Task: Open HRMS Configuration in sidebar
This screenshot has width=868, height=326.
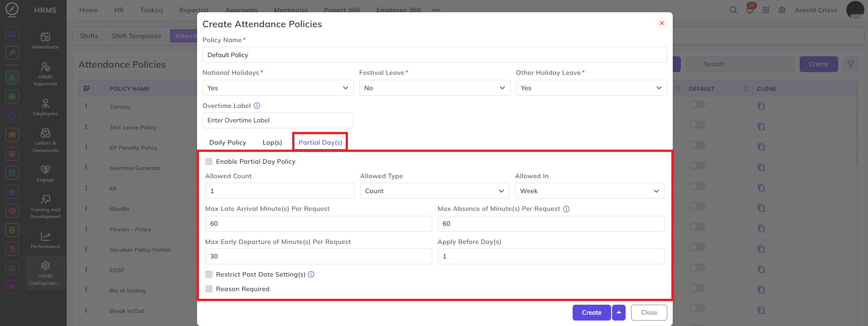Action: (45, 273)
